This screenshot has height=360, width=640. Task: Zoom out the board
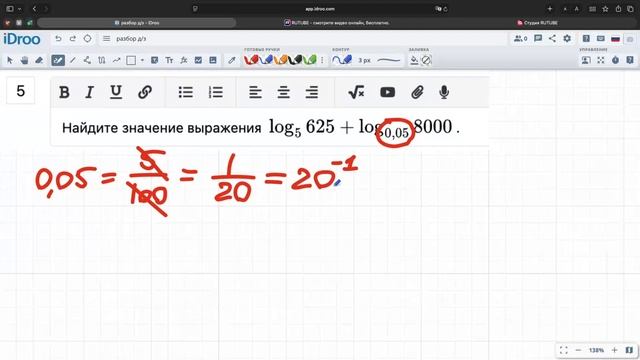[578, 350]
